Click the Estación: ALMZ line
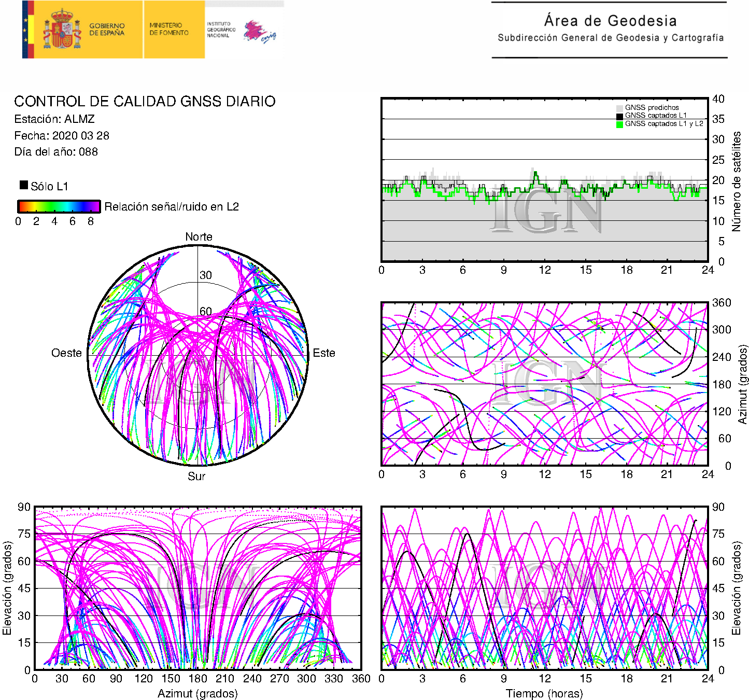This screenshot has width=749, height=700. tap(54, 119)
